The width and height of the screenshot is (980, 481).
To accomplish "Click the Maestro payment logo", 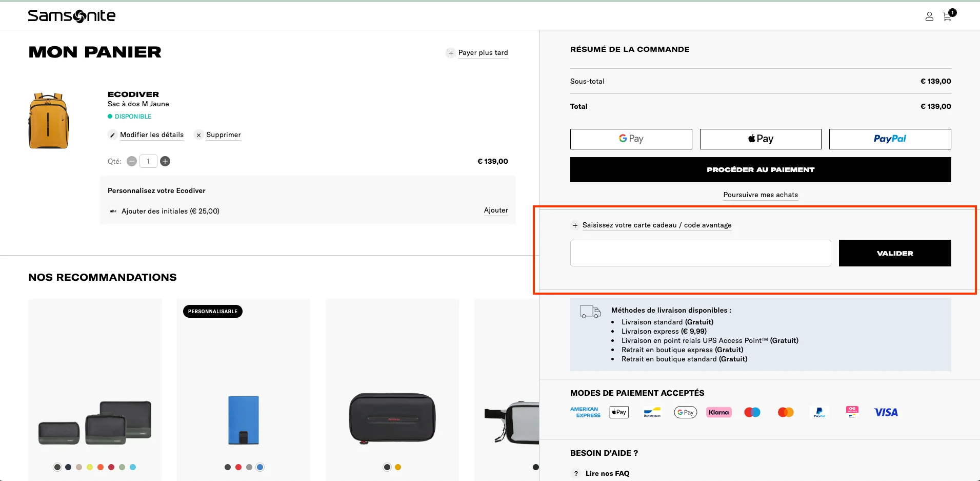I will click(x=752, y=412).
